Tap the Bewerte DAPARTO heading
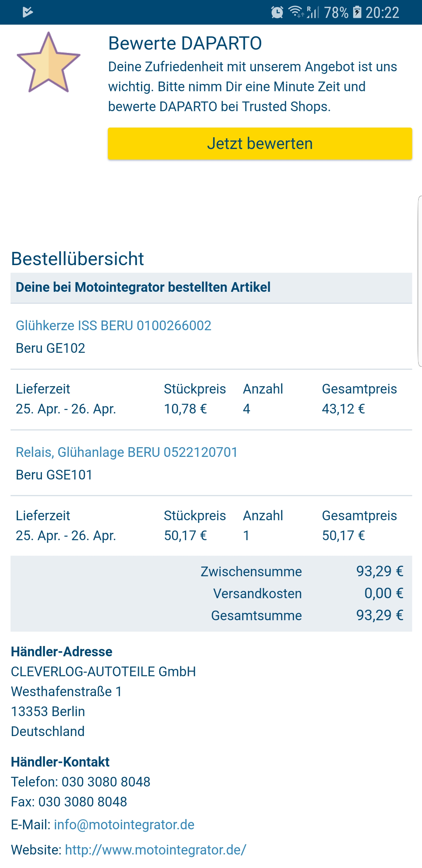Viewport: 422px width, 868px height. click(185, 43)
